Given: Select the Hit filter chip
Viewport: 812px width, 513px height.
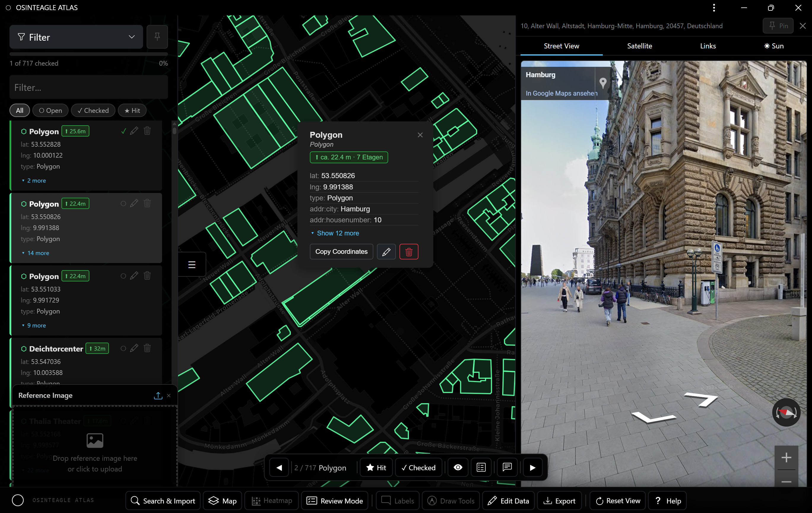Looking at the screenshot, I should [x=132, y=111].
